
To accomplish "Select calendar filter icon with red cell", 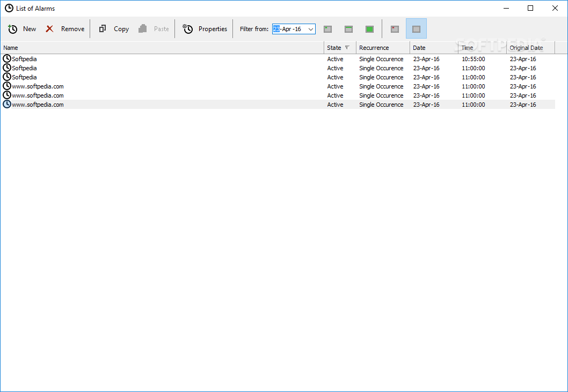I will (x=395, y=29).
